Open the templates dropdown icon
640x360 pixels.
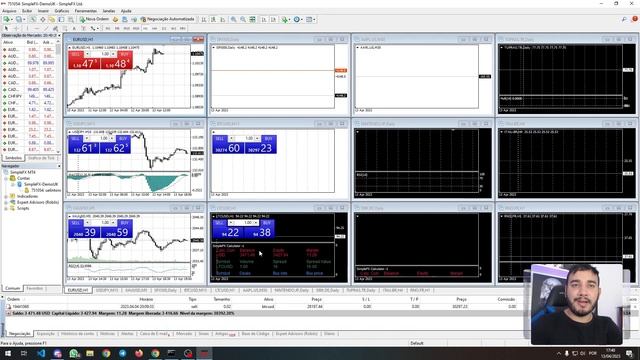tap(311, 19)
